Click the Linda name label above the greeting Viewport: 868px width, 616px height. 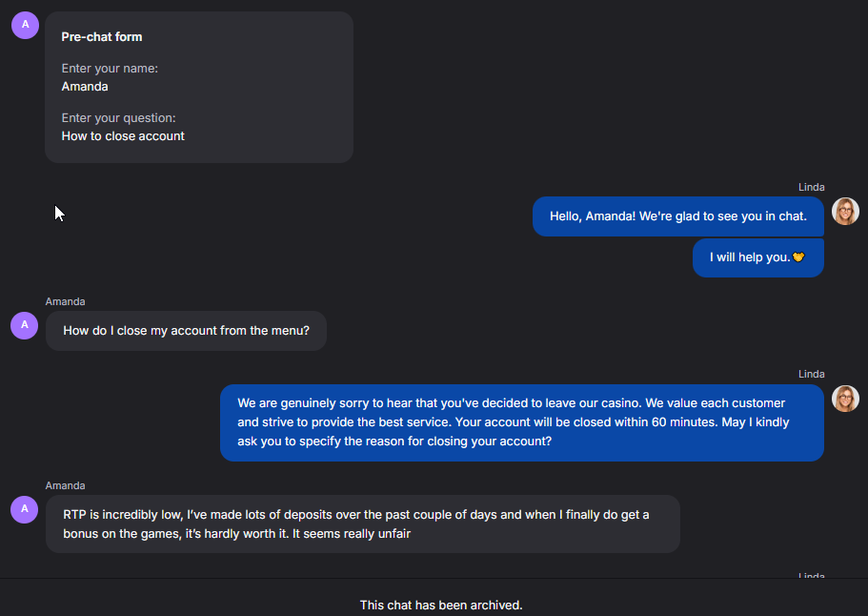coord(811,187)
